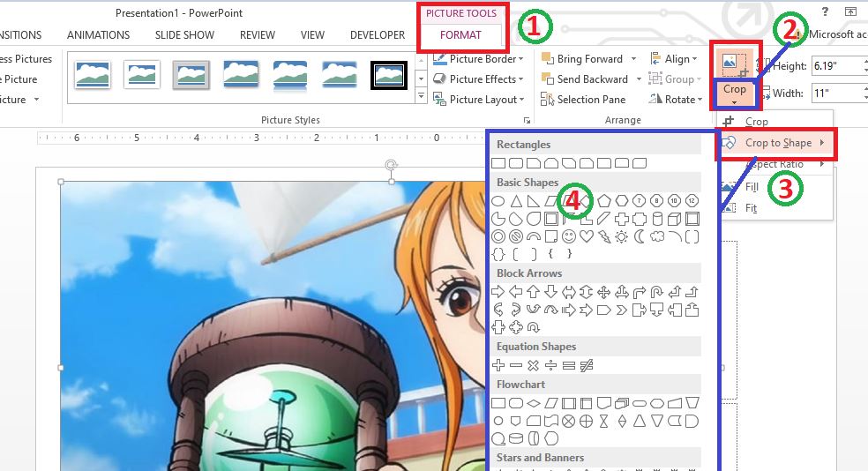Select the Cube basic shape

click(x=674, y=219)
